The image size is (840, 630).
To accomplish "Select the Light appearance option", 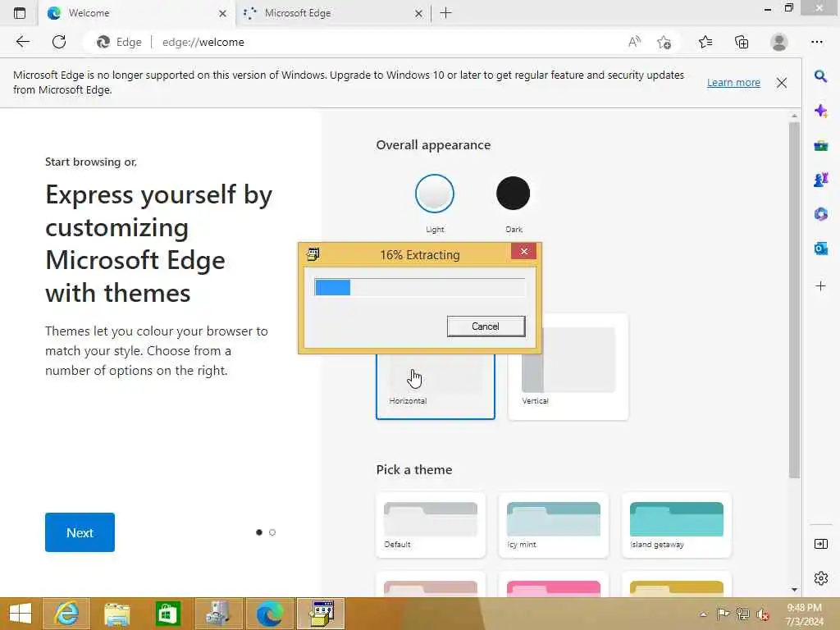I will point(435,194).
